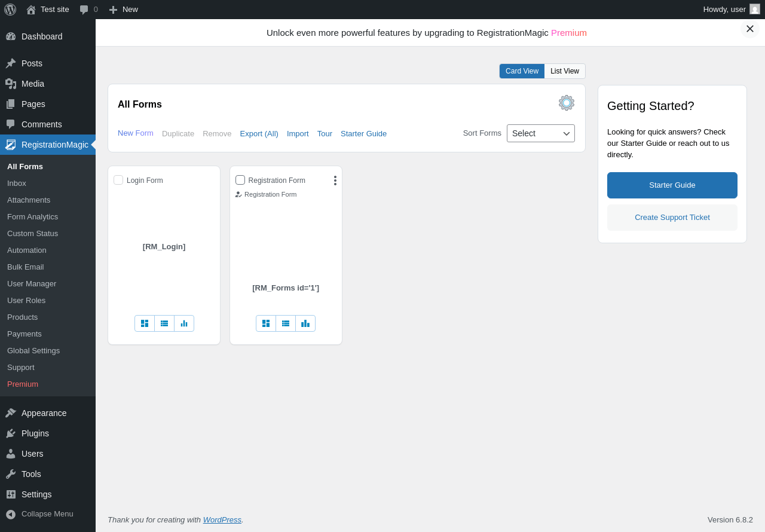Select the [RM_Login] shortcode text

[164, 246]
